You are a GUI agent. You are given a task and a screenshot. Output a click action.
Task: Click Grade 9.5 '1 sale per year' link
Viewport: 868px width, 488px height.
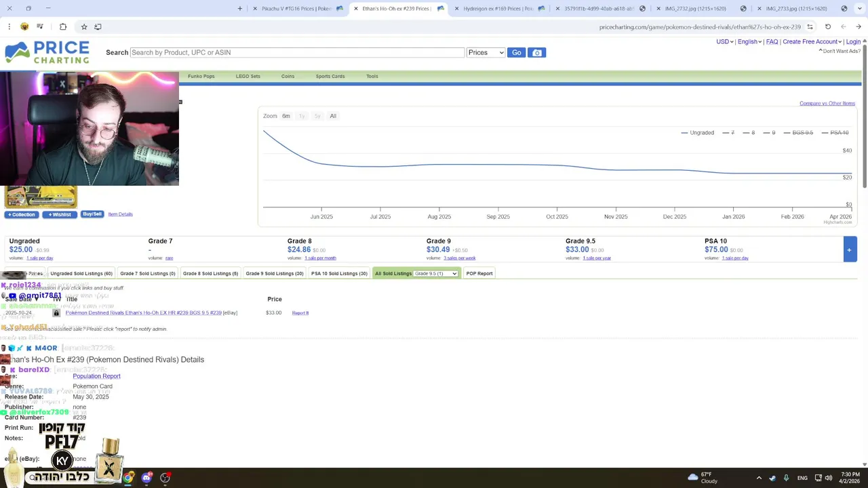click(597, 258)
